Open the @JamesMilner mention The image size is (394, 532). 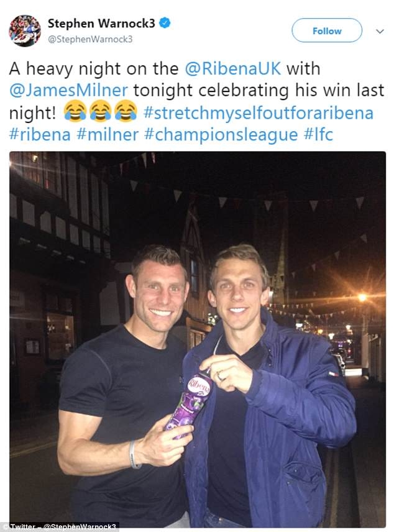click(68, 90)
